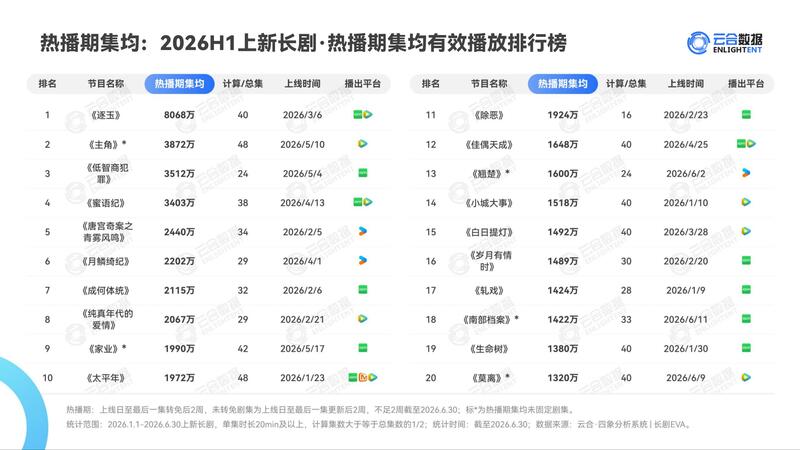
Task: Click the 1492万 value
Action: 563,232
